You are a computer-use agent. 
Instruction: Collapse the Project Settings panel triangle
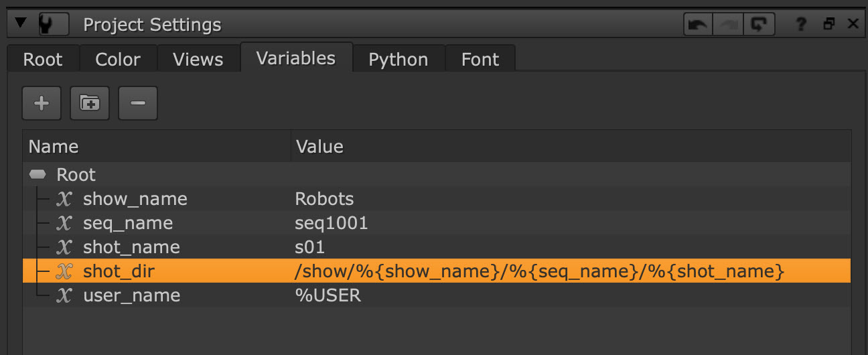[21, 24]
